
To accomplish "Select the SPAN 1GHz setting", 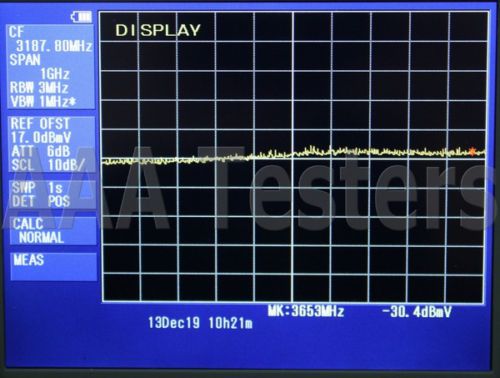I will click(x=40, y=67).
